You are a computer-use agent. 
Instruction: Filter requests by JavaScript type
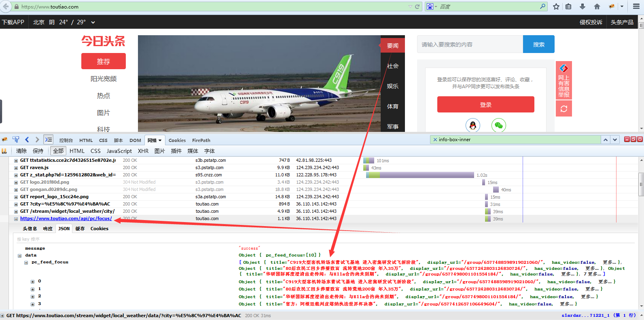[119, 151]
